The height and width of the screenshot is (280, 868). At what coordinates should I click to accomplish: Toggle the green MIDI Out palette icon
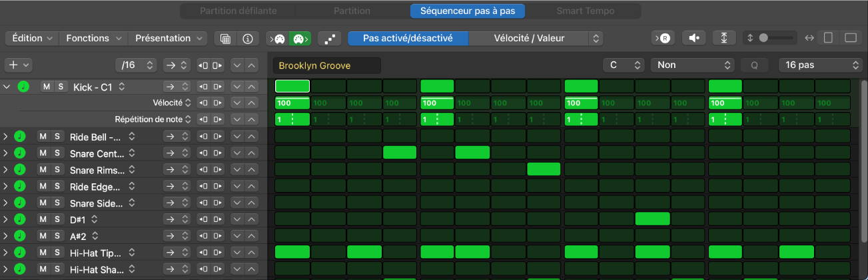[x=300, y=39]
